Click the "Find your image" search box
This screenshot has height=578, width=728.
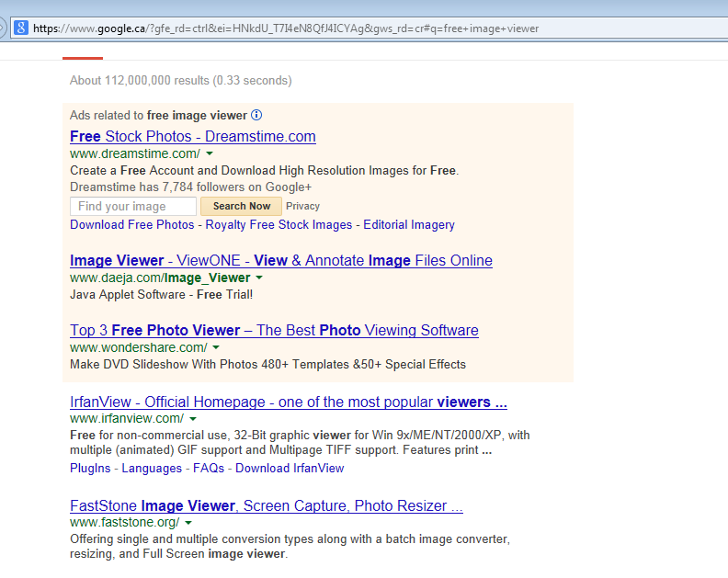(x=133, y=207)
